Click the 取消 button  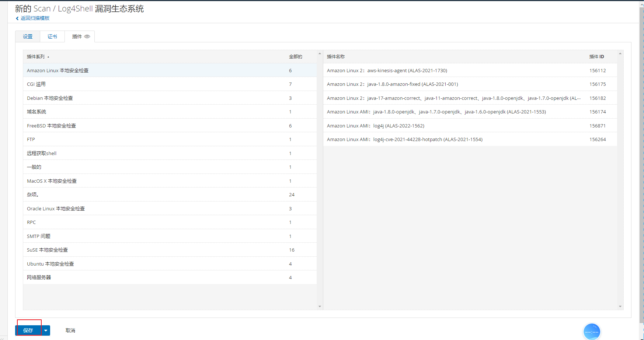click(x=70, y=330)
